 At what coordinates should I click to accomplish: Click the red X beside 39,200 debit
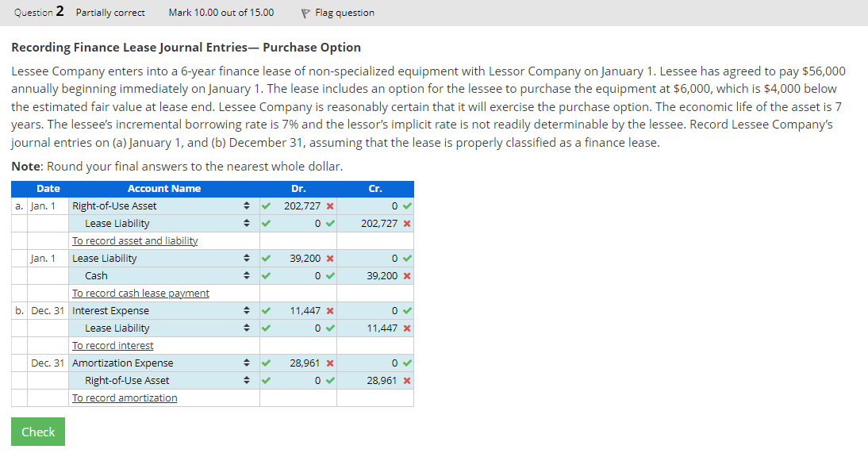(329, 258)
